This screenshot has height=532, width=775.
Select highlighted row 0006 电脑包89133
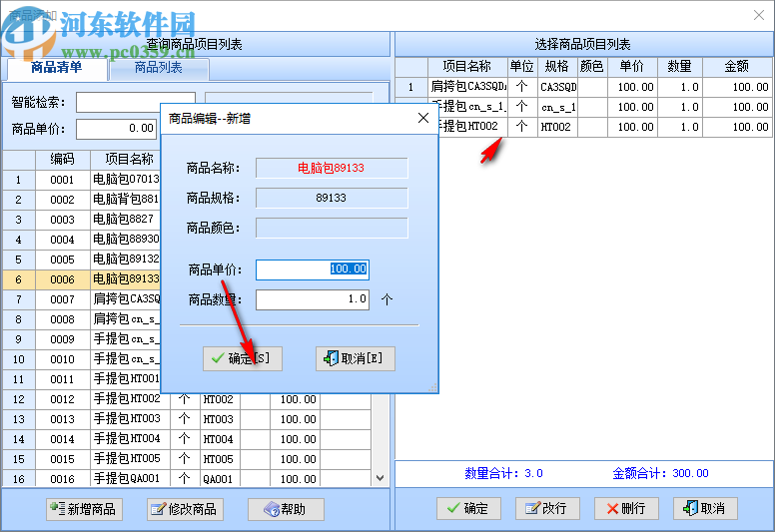tap(82, 279)
